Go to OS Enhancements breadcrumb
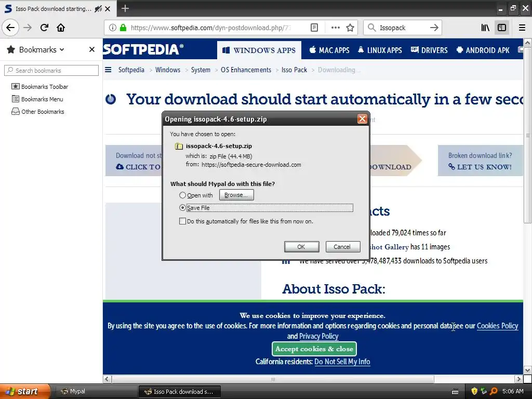The height and width of the screenshot is (399, 532). click(x=246, y=70)
